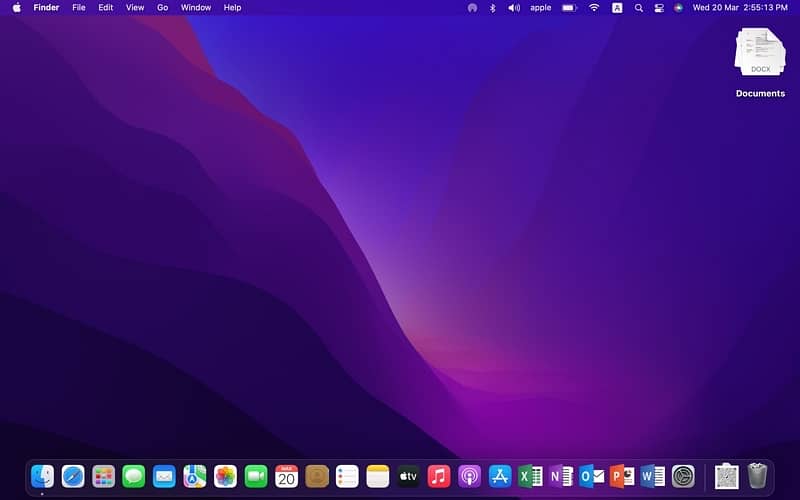Open the Go menu
This screenshot has width=800, height=500.
[x=162, y=7]
